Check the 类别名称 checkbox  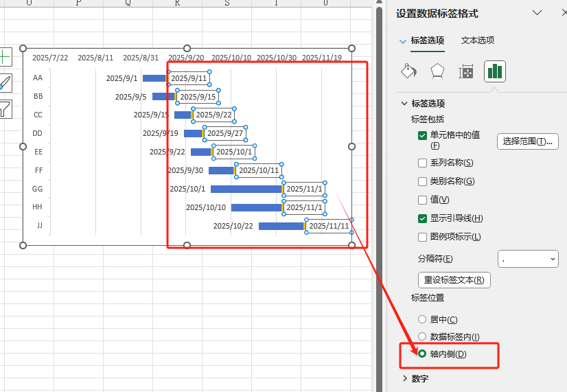pos(422,181)
